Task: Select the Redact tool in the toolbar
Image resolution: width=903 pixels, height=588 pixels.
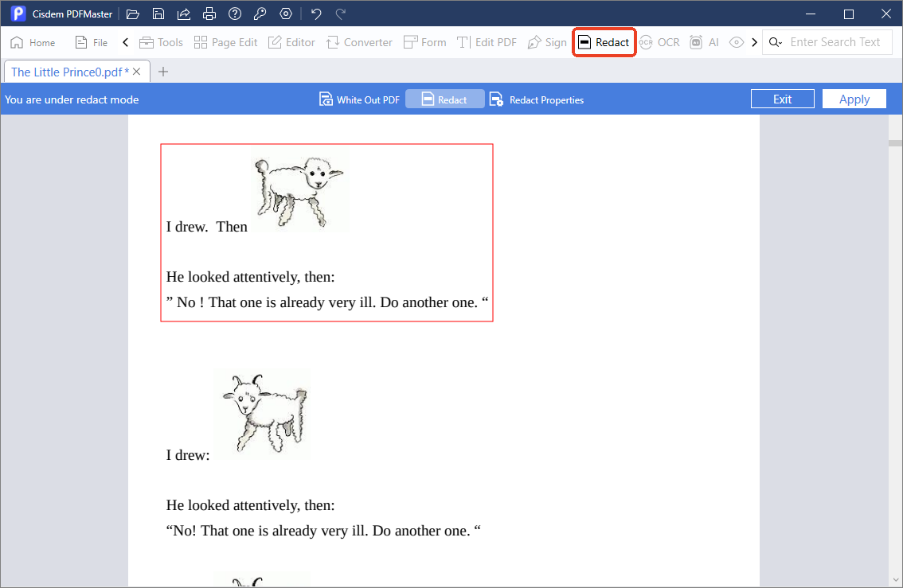Action: (604, 43)
